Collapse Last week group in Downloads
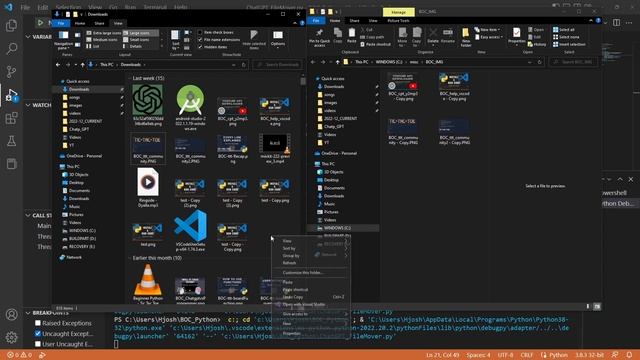This screenshot has height=360, width=640. point(130,78)
